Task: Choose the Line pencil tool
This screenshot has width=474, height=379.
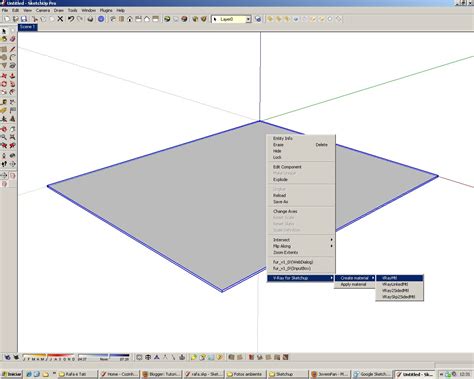Action: 13,49
